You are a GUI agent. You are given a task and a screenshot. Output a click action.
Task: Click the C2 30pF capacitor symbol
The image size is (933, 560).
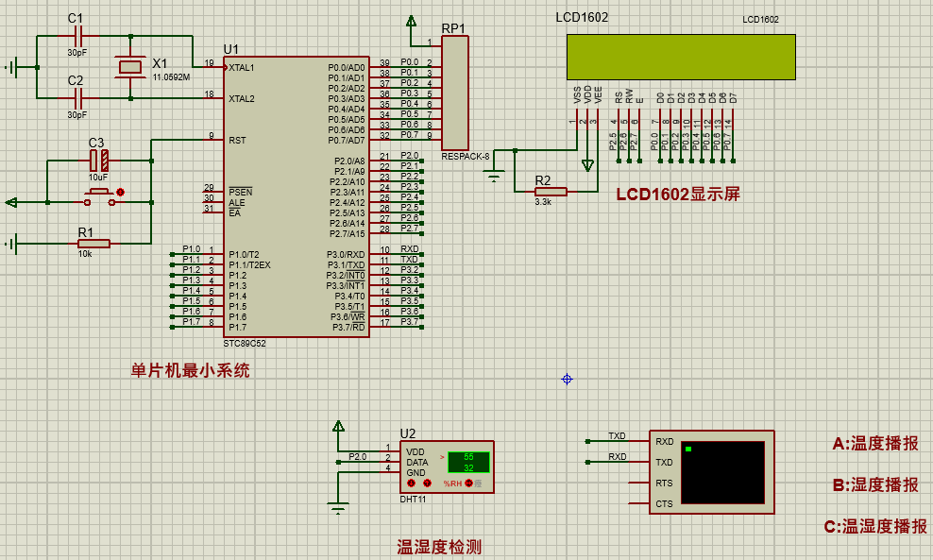[x=76, y=98]
